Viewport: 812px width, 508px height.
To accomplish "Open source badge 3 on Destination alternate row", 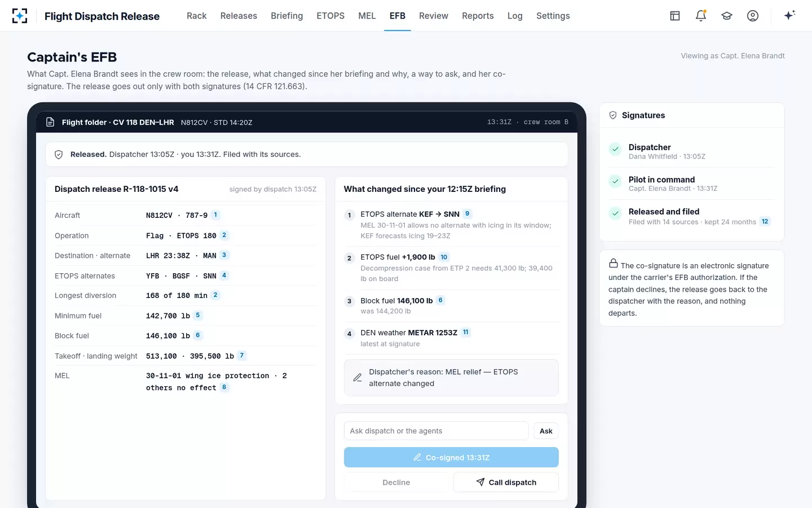I will pos(224,255).
